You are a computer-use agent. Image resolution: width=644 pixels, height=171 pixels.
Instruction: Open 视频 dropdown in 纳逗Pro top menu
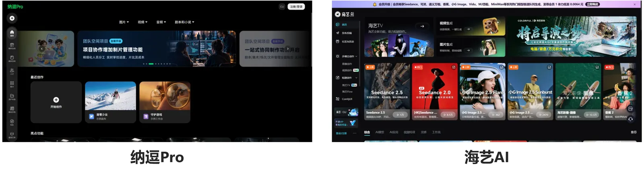point(142,22)
